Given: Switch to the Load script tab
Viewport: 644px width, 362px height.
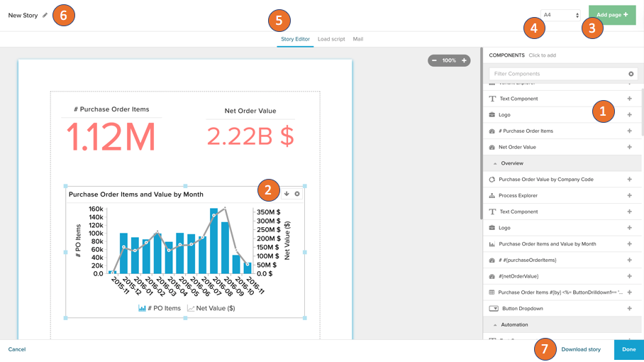Looking at the screenshot, I should (331, 39).
